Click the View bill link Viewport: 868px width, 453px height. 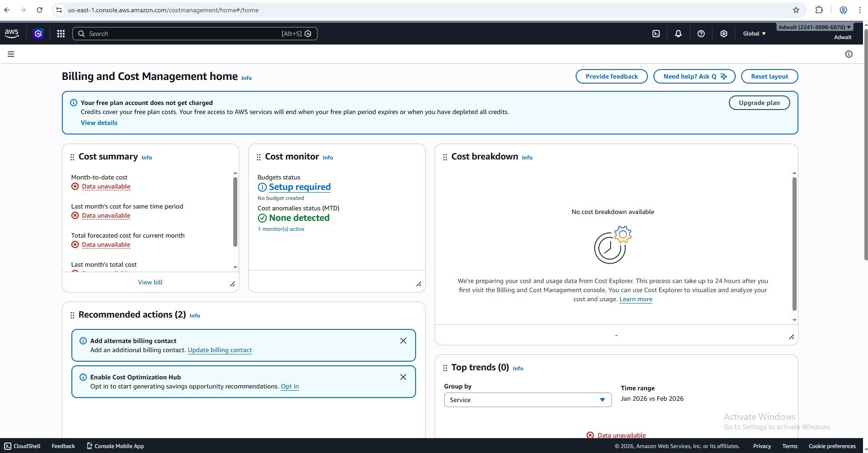pos(150,282)
